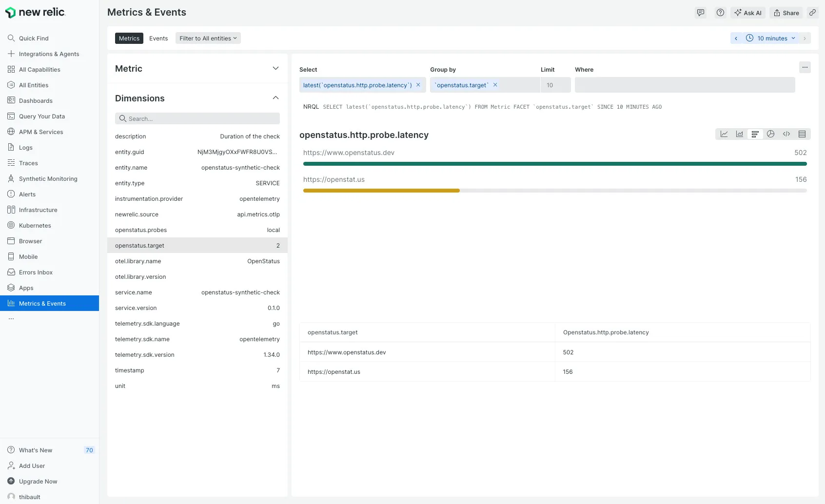Image resolution: width=825 pixels, height=504 pixels.
Task: Collapse the Dimensions section
Action: (276, 97)
